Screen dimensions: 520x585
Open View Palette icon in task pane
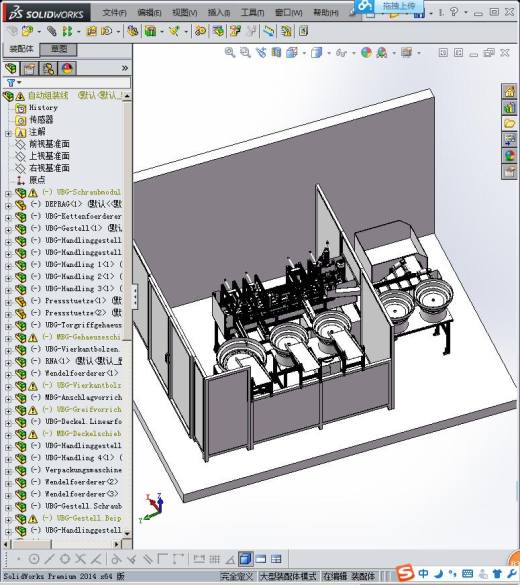(510, 140)
